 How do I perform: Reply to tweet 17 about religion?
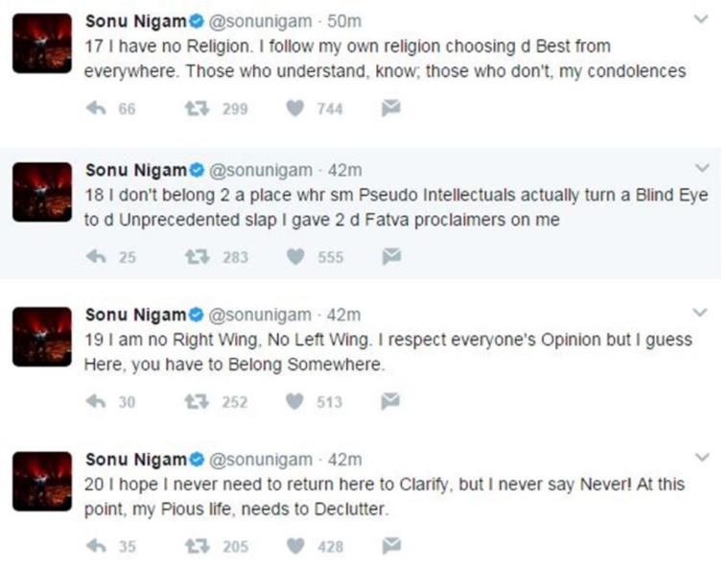click(96, 109)
